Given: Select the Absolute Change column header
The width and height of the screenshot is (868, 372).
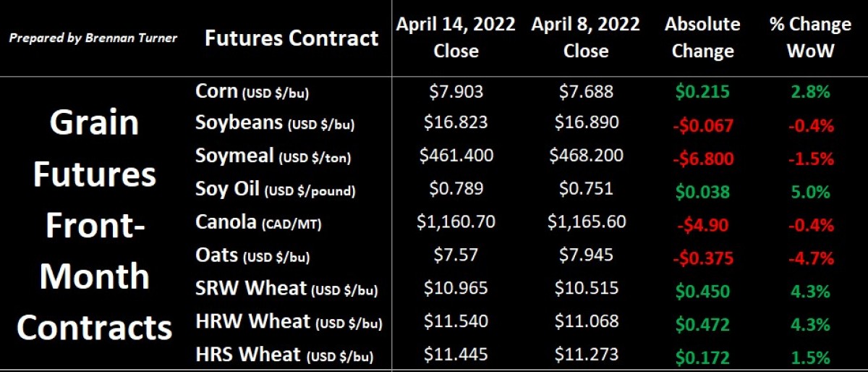Looking at the screenshot, I should click(702, 38).
